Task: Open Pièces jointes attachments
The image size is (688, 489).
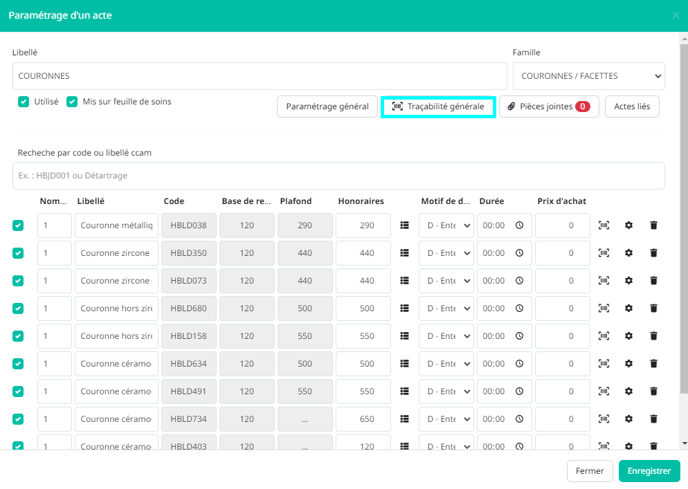Action: click(x=549, y=107)
